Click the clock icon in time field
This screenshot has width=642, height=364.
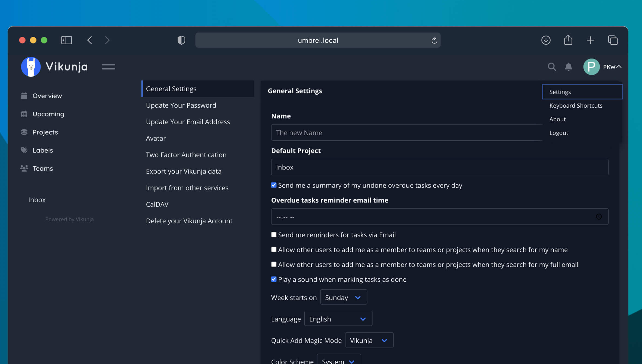[599, 217]
